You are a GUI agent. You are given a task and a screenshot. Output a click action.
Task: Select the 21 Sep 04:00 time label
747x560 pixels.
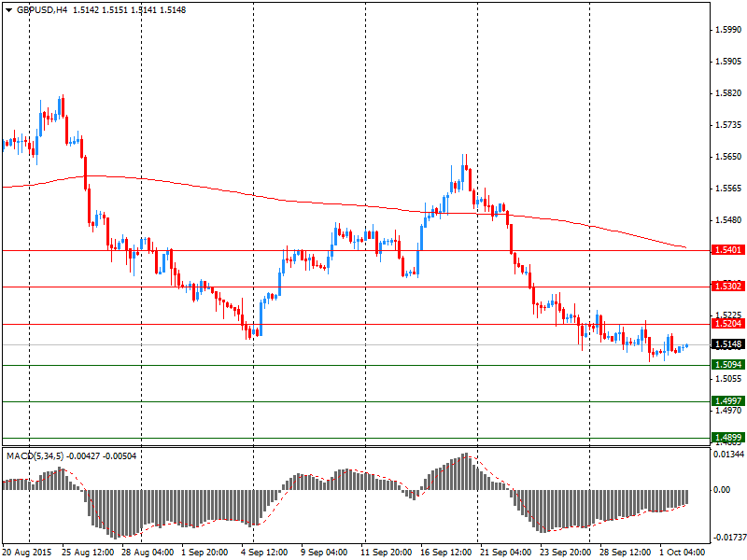tap(505, 553)
